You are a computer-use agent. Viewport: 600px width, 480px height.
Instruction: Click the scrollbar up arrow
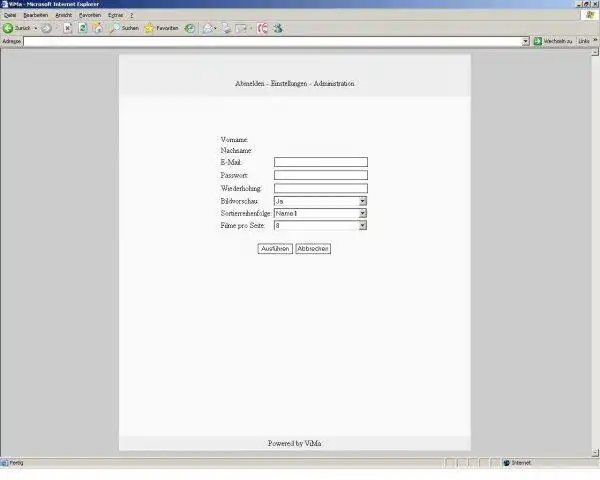click(595, 52)
